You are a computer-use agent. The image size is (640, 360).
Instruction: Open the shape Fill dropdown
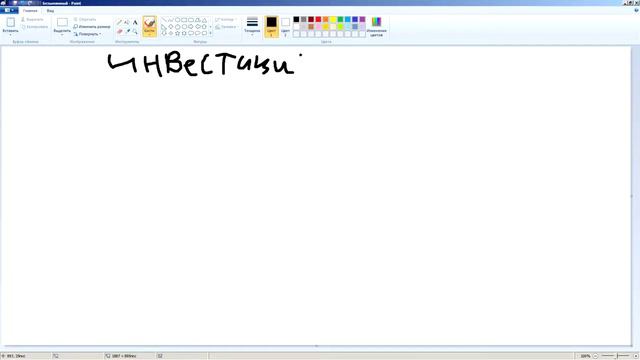[x=227, y=27]
